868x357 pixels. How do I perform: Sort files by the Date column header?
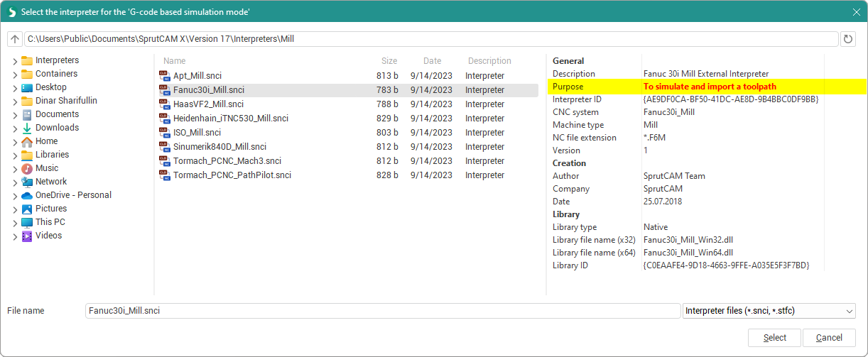tap(432, 61)
